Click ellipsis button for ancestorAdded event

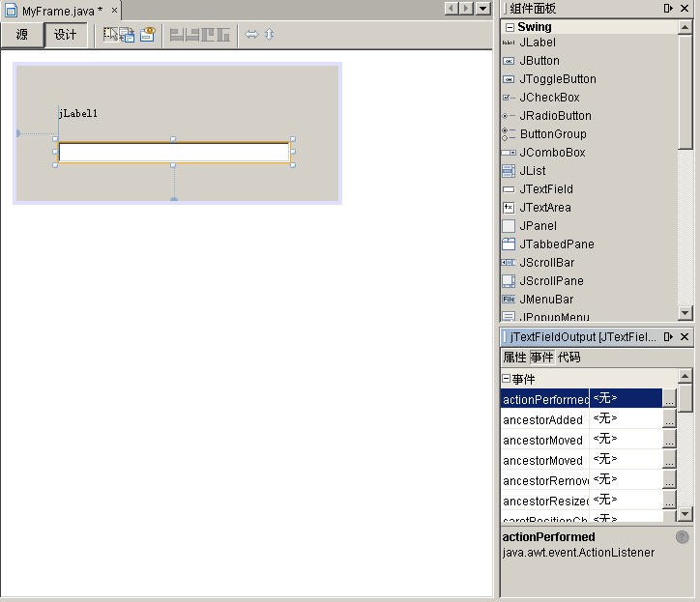tap(669, 419)
